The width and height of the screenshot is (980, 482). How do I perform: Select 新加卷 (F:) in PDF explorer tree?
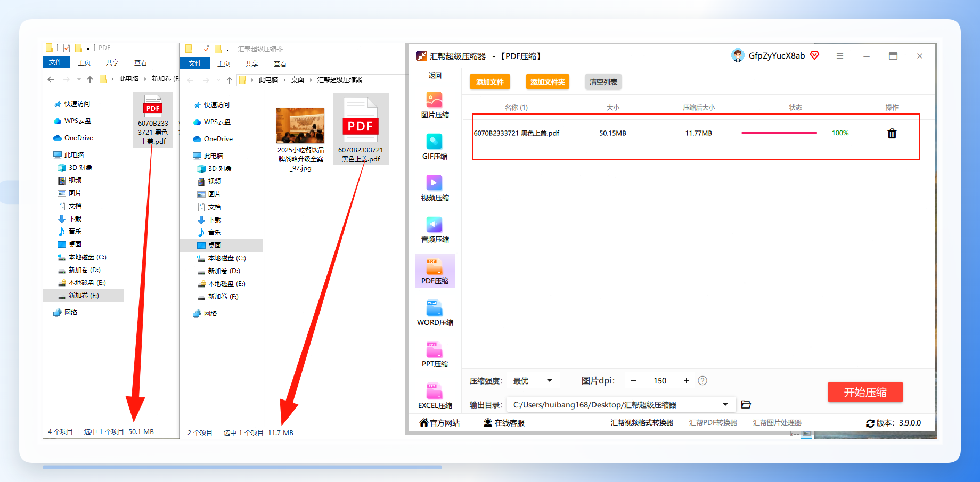pyautogui.click(x=83, y=296)
